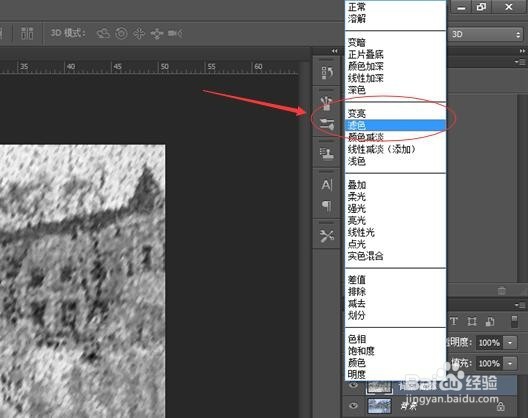The image size is (528, 418).
Task: Filter layers by type 'T' icon
Action: pyautogui.click(x=454, y=321)
